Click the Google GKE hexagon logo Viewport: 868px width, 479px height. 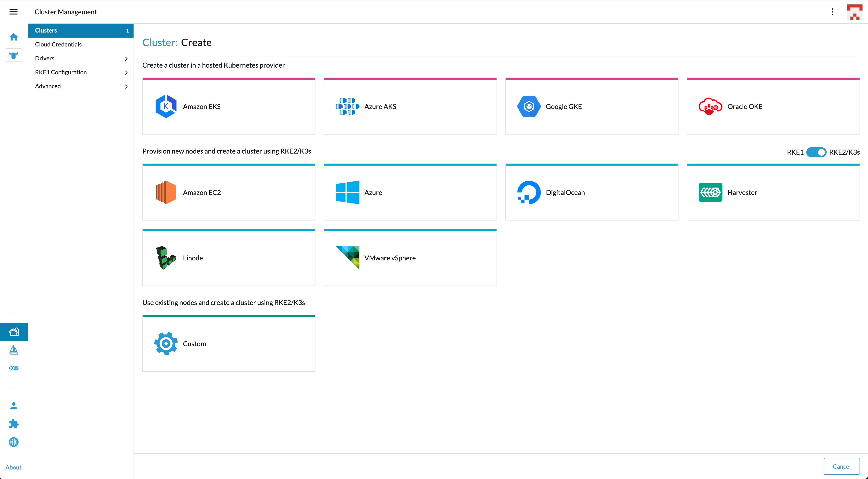529,106
